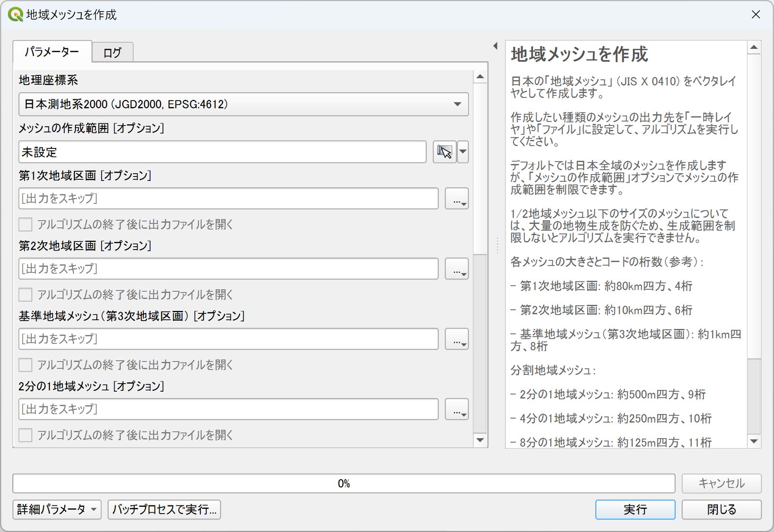
Task: Click the キャンセル button
Action: [x=721, y=483]
